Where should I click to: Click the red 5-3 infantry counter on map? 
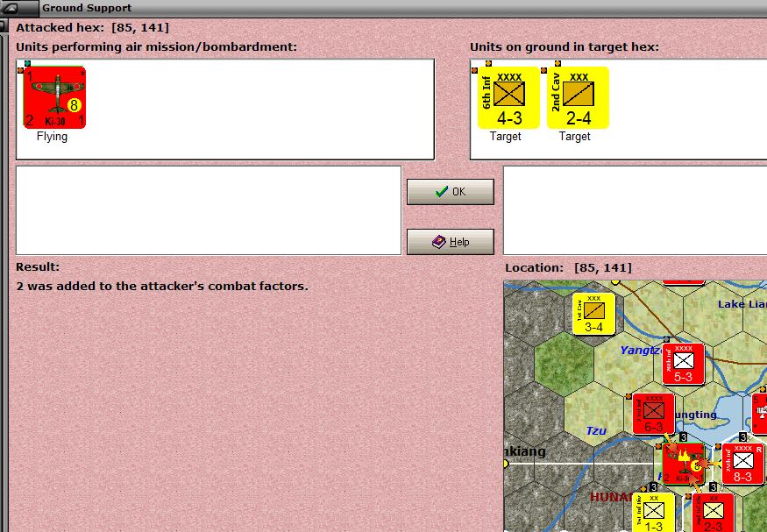(x=684, y=365)
